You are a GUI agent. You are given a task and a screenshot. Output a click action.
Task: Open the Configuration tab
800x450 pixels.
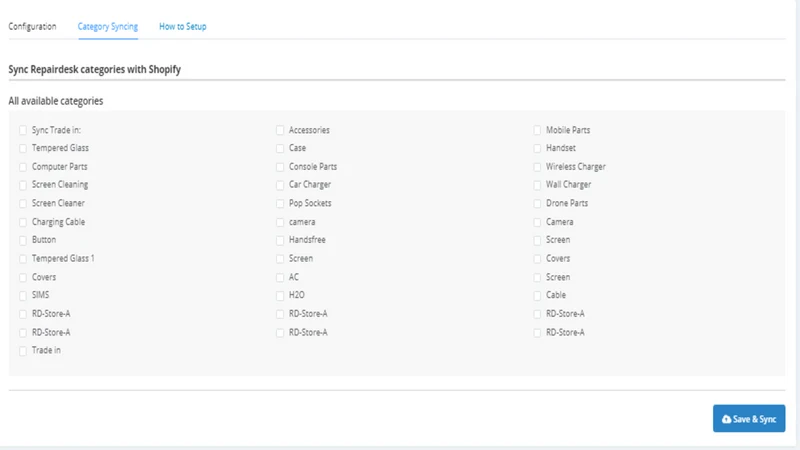pyautogui.click(x=32, y=27)
